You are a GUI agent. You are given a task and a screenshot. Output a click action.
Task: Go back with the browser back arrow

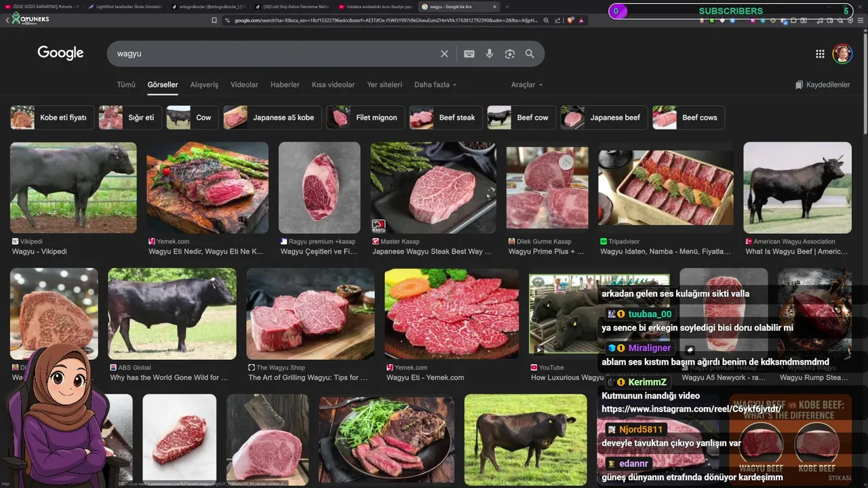click(x=7, y=20)
